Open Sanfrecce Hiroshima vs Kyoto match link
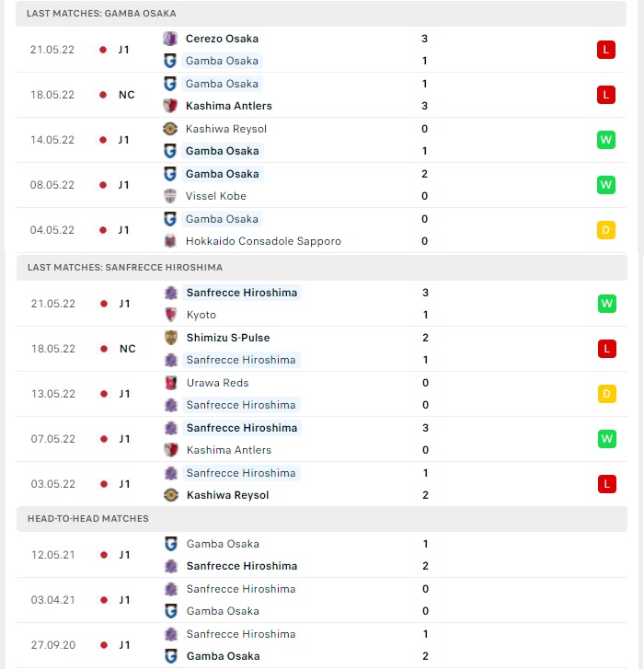Viewport: 644px width, 669px height. pyautogui.click(x=322, y=304)
